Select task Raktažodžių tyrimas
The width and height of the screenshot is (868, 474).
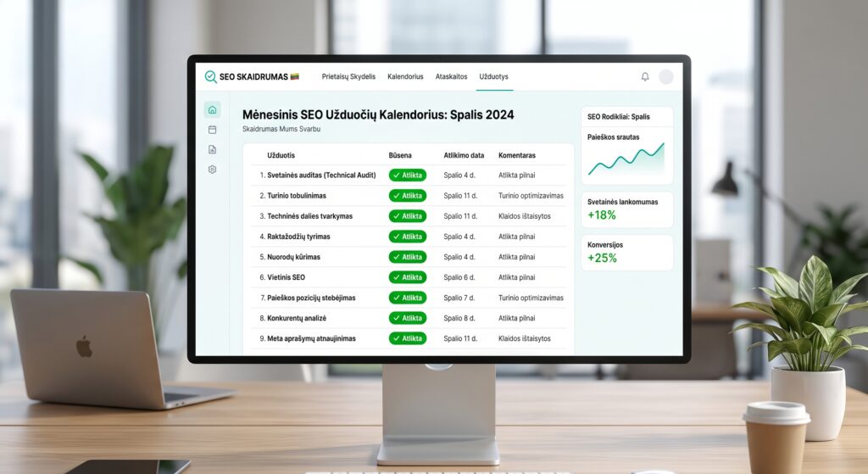298,237
